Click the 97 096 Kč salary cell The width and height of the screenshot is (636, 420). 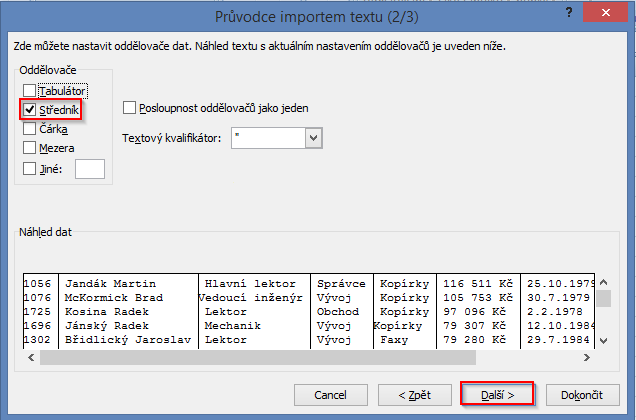point(474,312)
